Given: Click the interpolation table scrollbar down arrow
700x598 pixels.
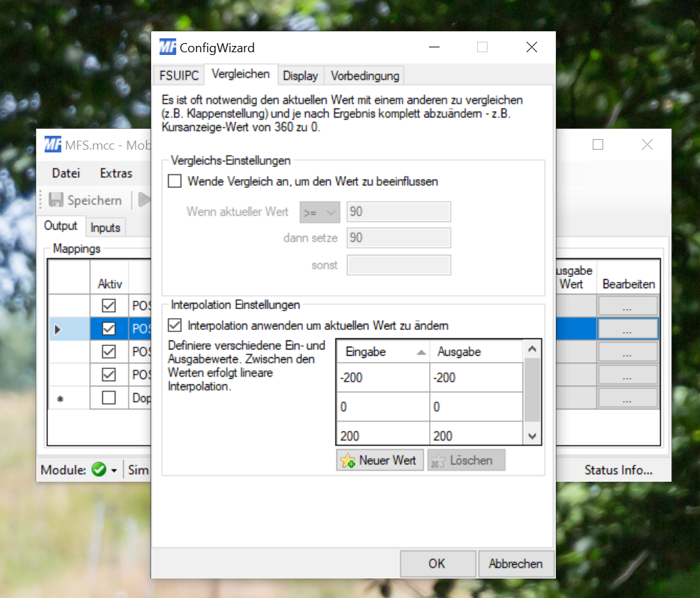Looking at the screenshot, I should click(532, 436).
